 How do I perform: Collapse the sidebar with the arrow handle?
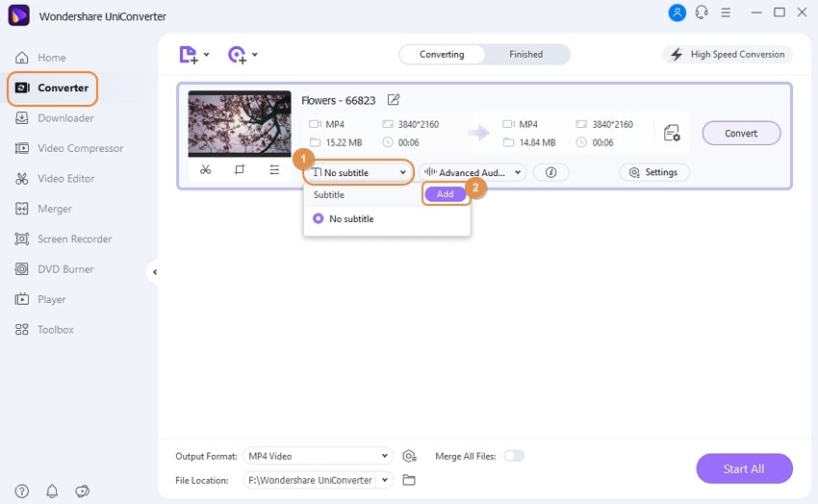(x=154, y=272)
